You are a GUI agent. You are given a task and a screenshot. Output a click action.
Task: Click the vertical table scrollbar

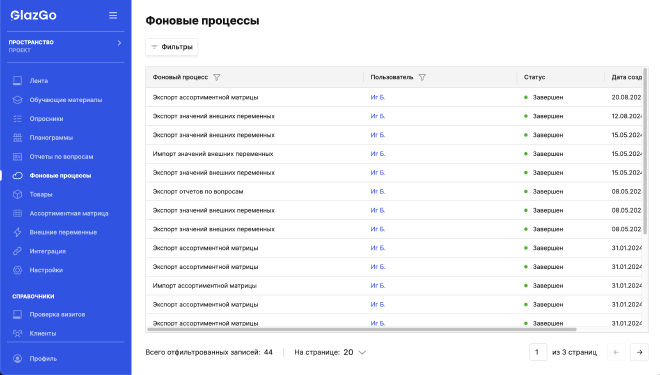645,152
